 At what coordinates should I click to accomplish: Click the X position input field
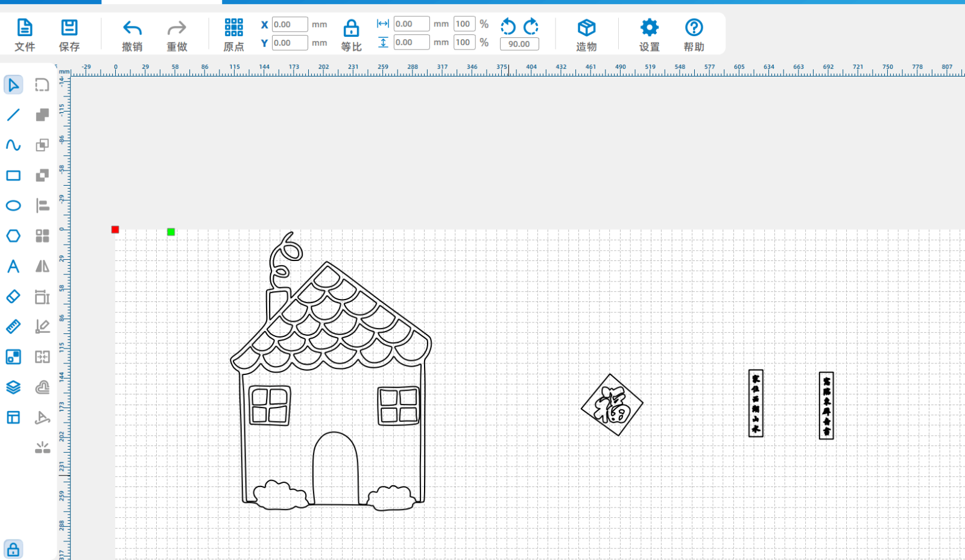click(289, 25)
